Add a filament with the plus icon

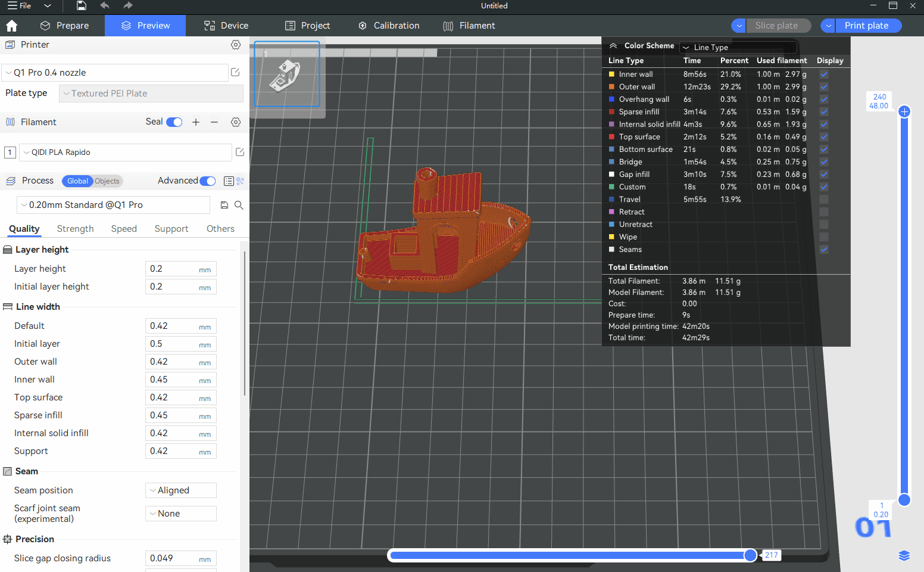(196, 122)
